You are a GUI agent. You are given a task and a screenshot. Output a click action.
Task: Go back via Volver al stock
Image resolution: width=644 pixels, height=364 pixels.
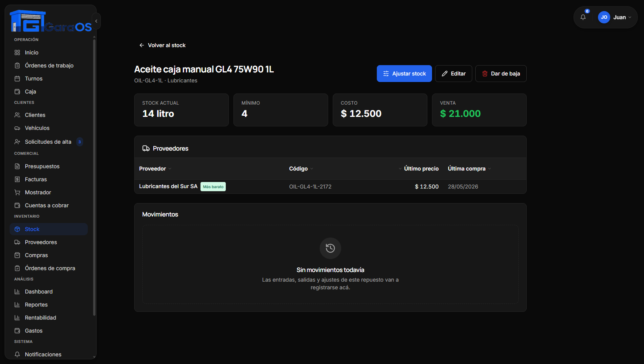162,45
